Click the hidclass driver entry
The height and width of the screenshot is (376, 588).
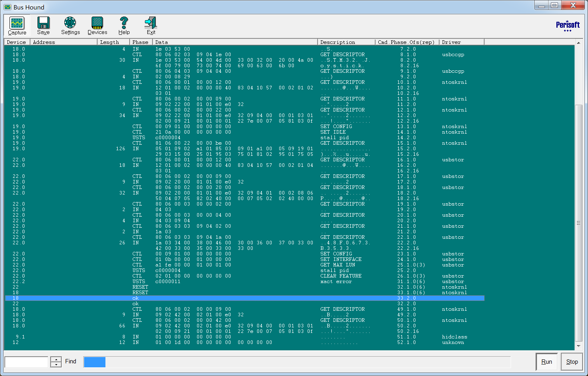tap(455, 337)
